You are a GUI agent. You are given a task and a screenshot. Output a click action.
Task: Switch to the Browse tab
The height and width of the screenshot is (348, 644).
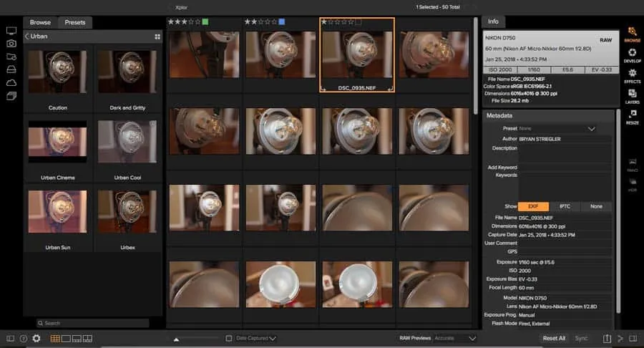click(x=40, y=22)
